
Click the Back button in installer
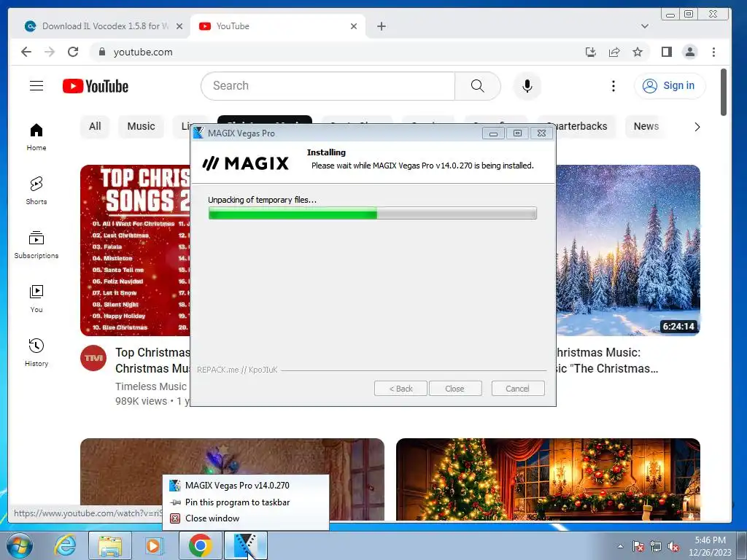point(400,389)
